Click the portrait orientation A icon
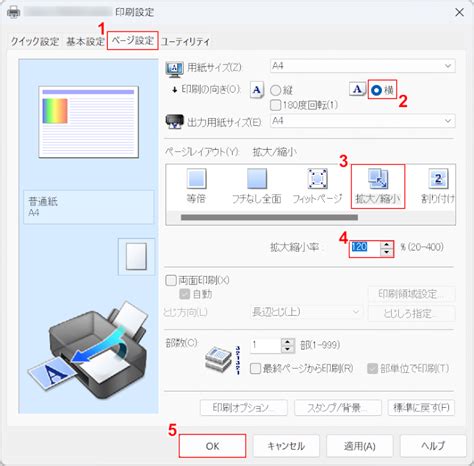This screenshot has width=474, height=466. (257, 90)
